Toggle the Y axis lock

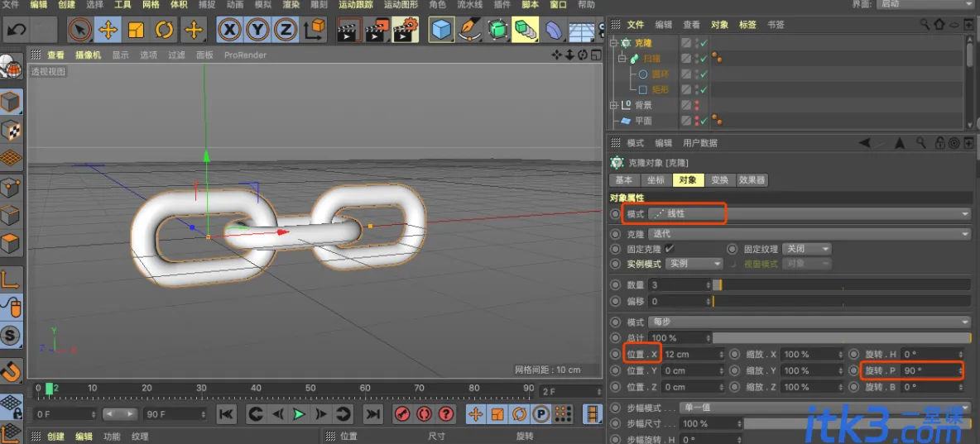[258, 29]
